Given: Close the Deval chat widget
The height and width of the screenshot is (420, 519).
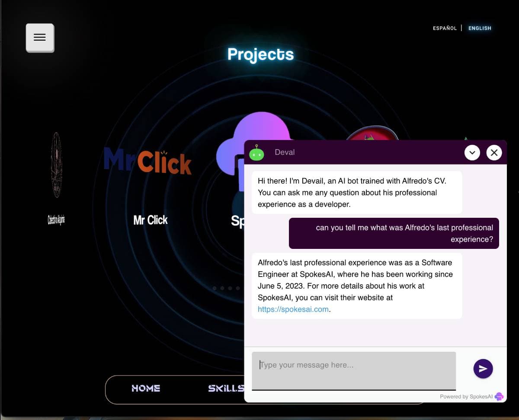Looking at the screenshot, I should coord(494,153).
